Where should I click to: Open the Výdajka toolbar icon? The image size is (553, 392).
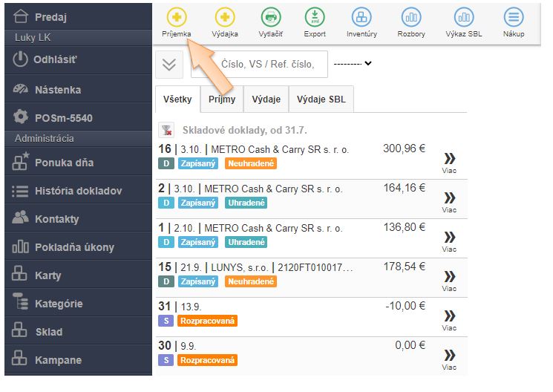point(225,17)
